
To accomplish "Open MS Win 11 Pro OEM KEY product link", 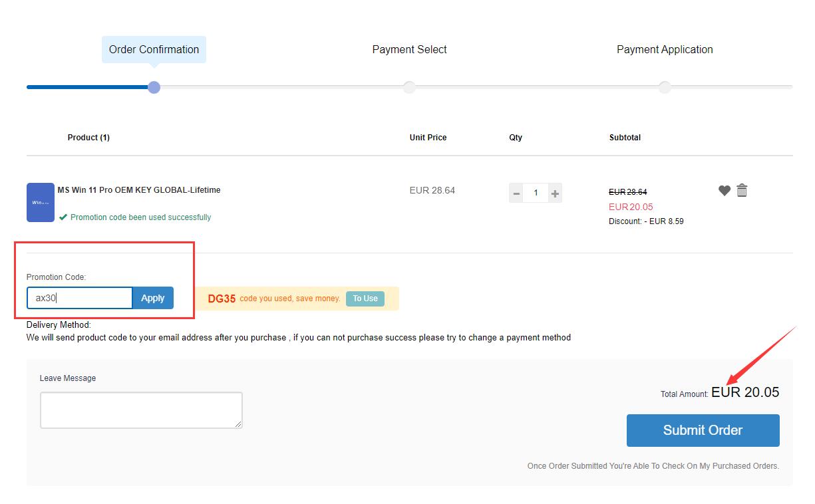I will pos(139,190).
